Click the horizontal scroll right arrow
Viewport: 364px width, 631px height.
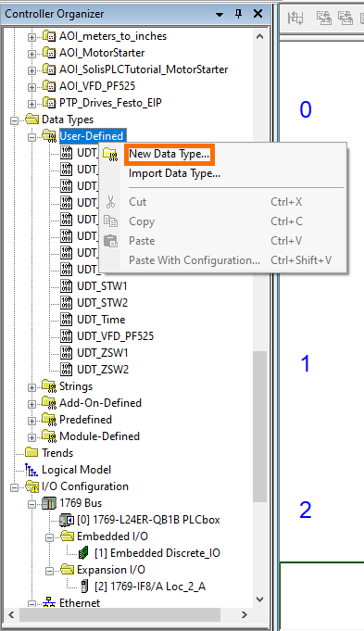pyautogui.click(x=245, y=614)
